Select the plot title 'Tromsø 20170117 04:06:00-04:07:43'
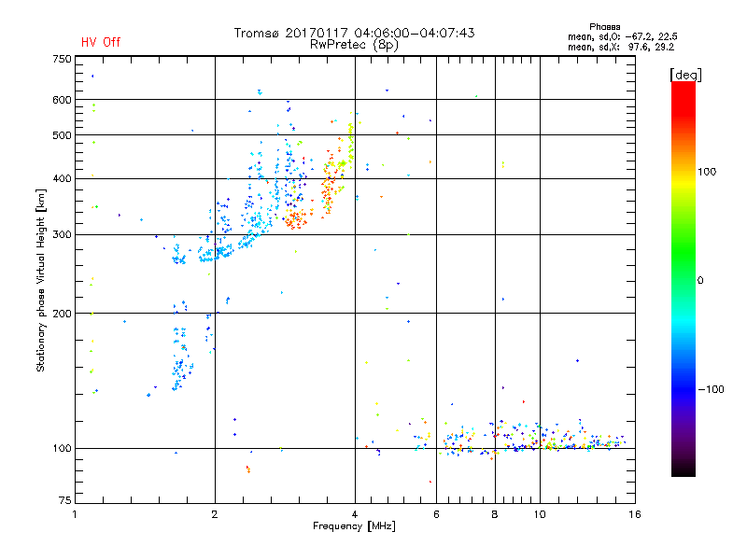The height and width of the screenshot is (560, 747). 354,33
